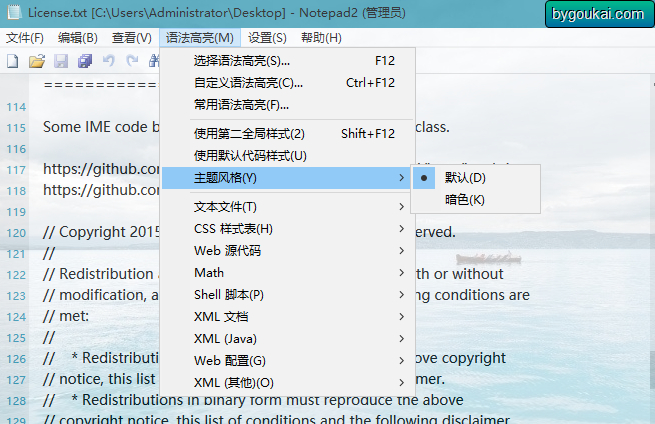Click the Notepad2 title bar app icon
The height and width of the screenshot is (424, 655).
pos(14,12)
